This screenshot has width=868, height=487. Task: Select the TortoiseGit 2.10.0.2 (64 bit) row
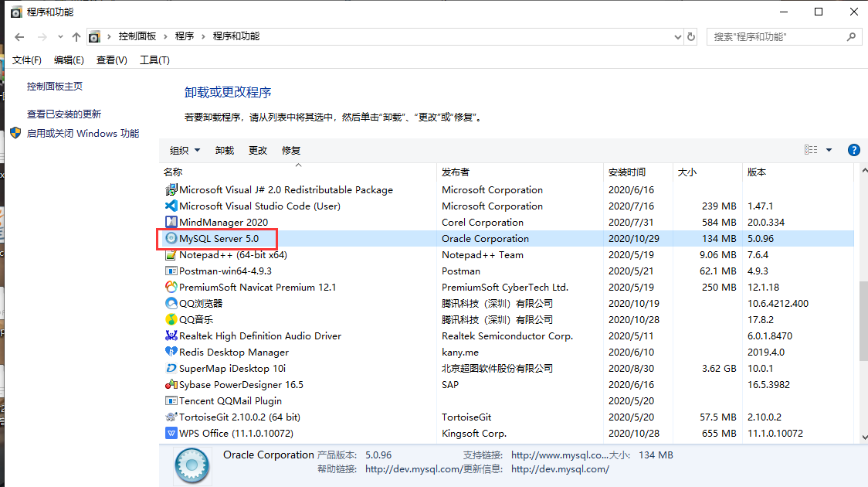tap(507, 417)
